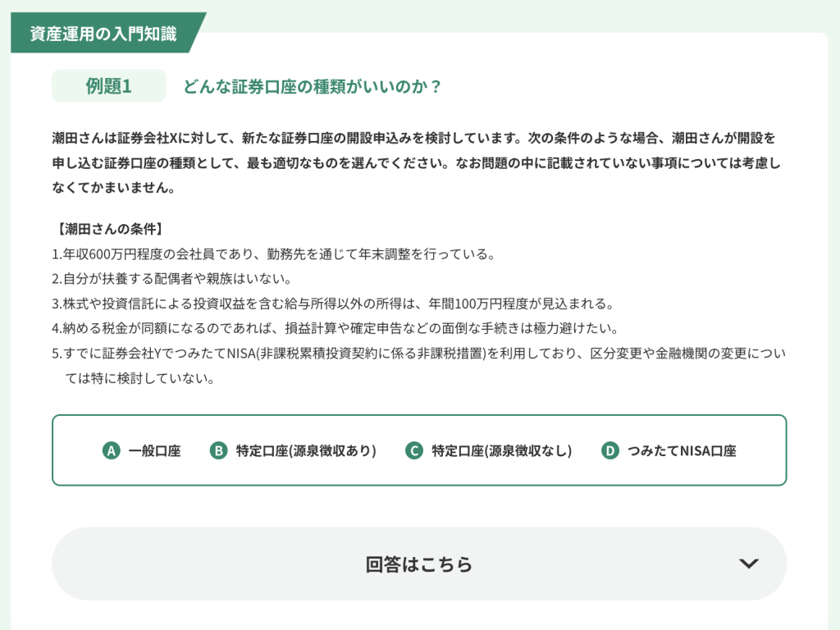840x630 pixels.
Task: Click the 例題1 green badge
Action: [109, 85]
